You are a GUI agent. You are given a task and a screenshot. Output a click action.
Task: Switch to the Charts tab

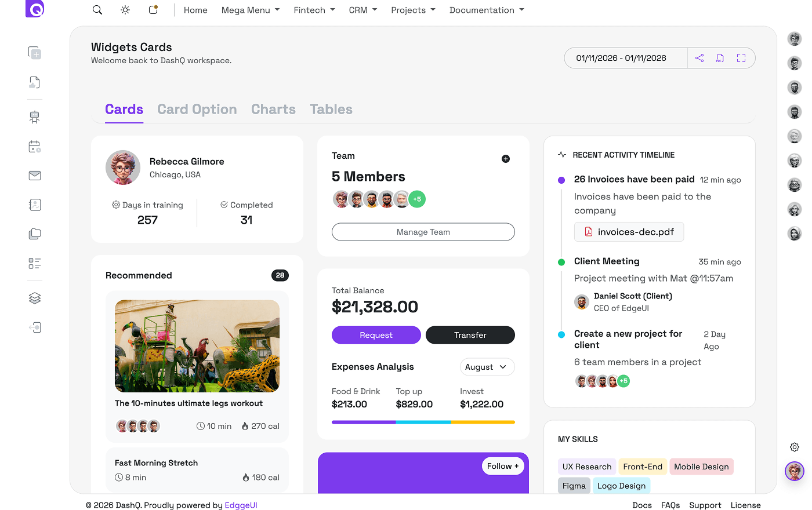tap(273, 109)
